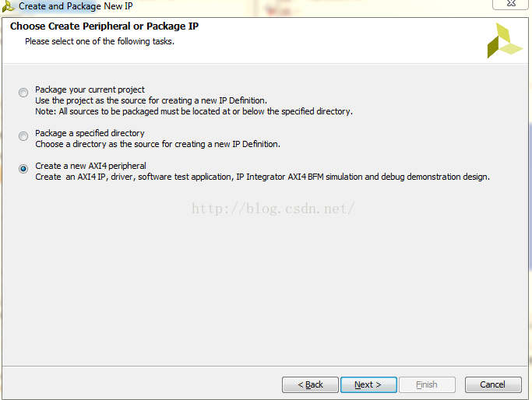Click "Please select one of the following tasks" text

click(100, 41)
